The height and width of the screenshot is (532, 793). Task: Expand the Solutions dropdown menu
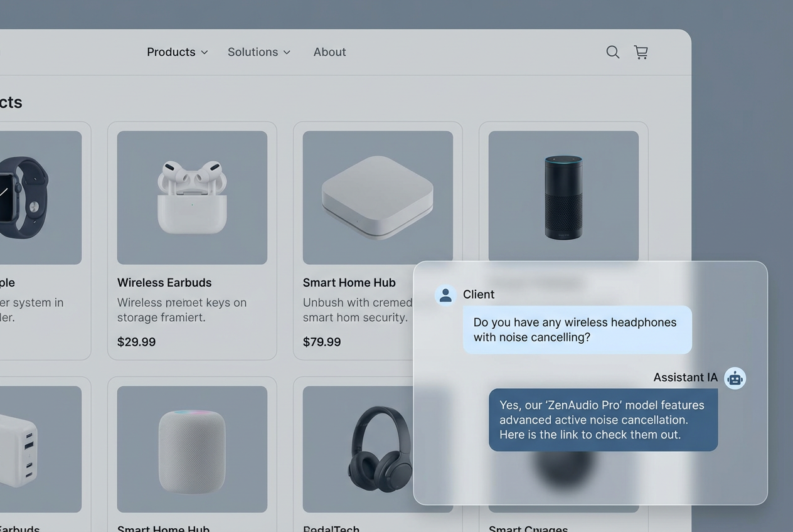258,52
